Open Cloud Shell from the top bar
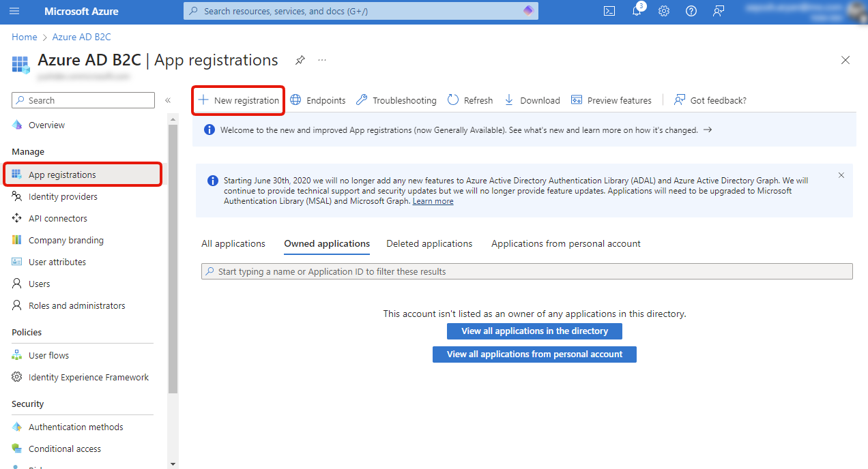Screen dimensions: 868x469 [609, 11]
